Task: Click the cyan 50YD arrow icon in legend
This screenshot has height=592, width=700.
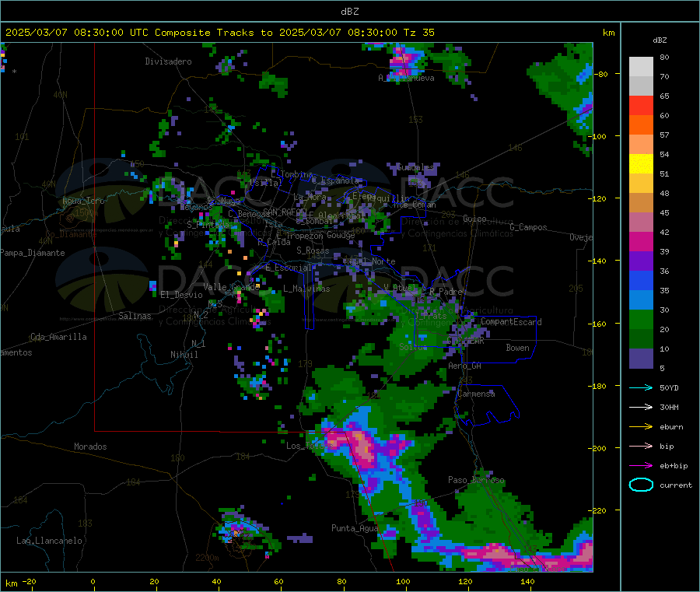Action: coord(641,387)
